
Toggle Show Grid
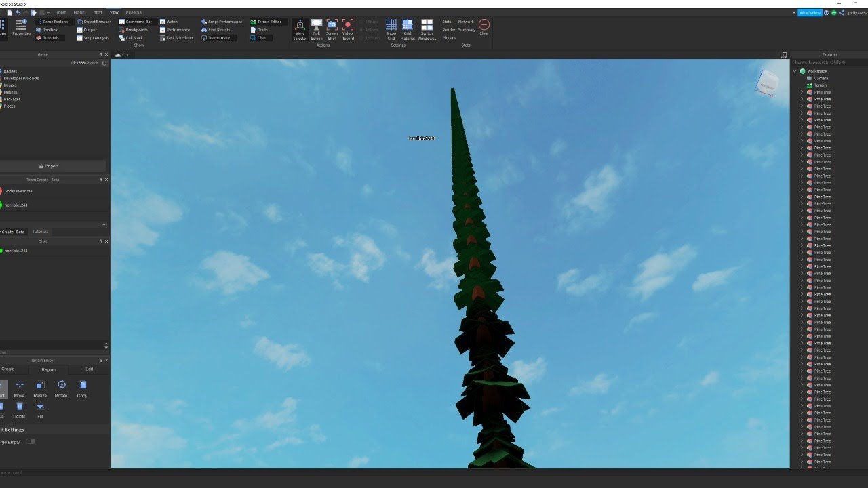[x=391, y=30]
